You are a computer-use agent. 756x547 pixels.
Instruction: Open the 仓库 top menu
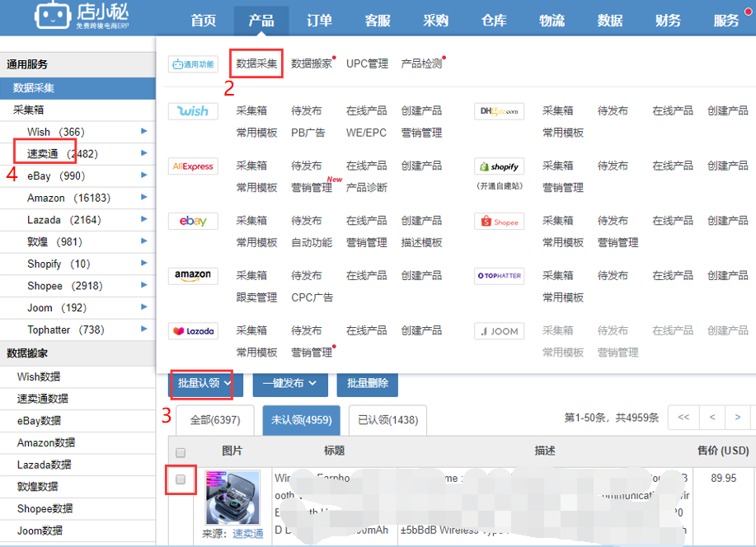494,21
